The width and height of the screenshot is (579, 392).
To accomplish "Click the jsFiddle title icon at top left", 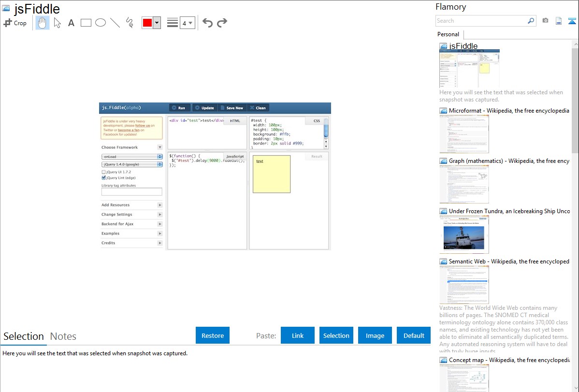I will tap(6, 8).
